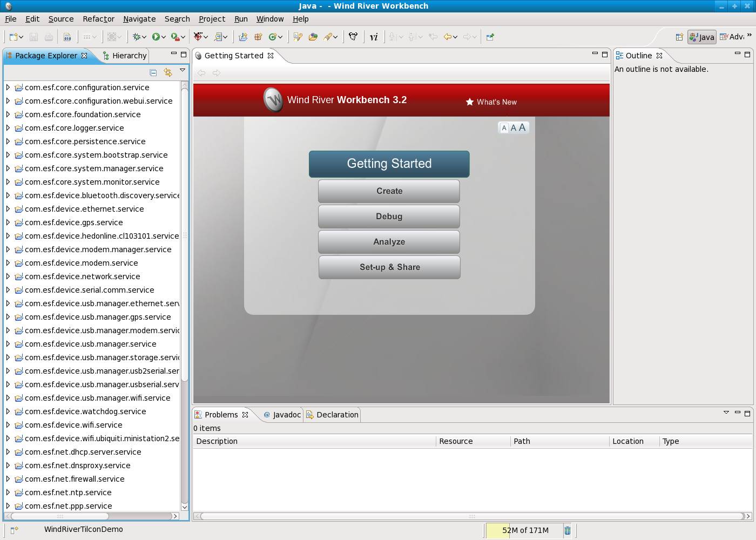Image resolution: width=756 pixels, height=540 pixels.
Task: Click the Description column header
Action: (x=315, y=441)
